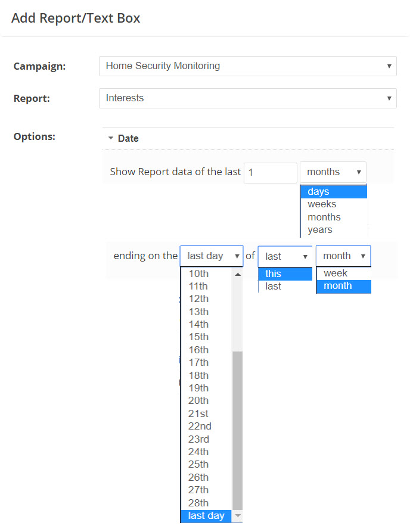Open the Campaign dropdown
Screen dimensions: 413x532
[247, 66]
